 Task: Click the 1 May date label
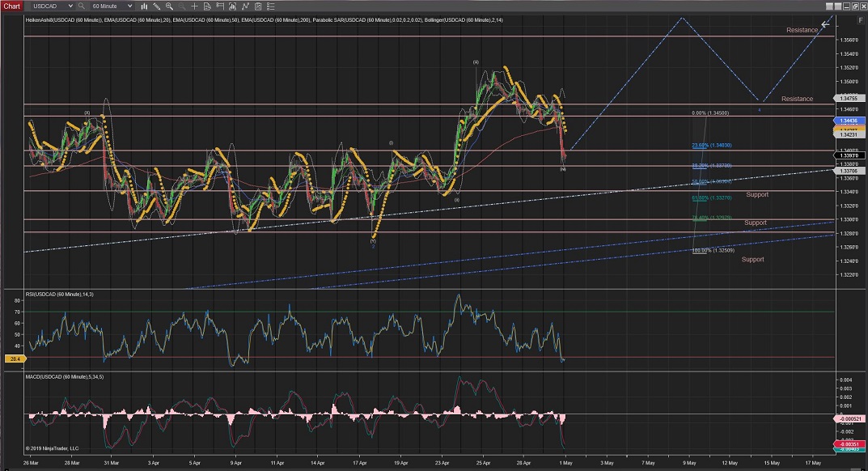tap(565, 463)
